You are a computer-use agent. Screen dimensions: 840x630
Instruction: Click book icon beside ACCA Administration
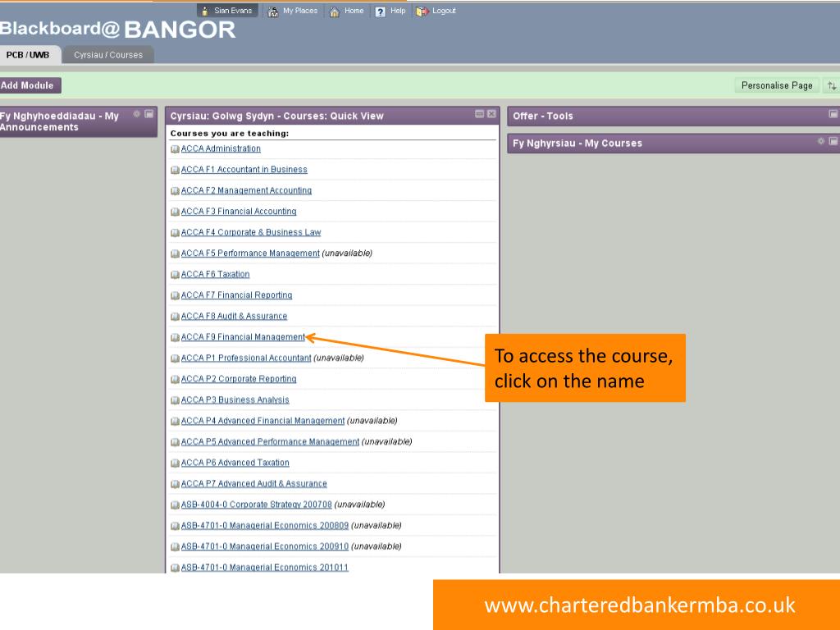[175, 149]
